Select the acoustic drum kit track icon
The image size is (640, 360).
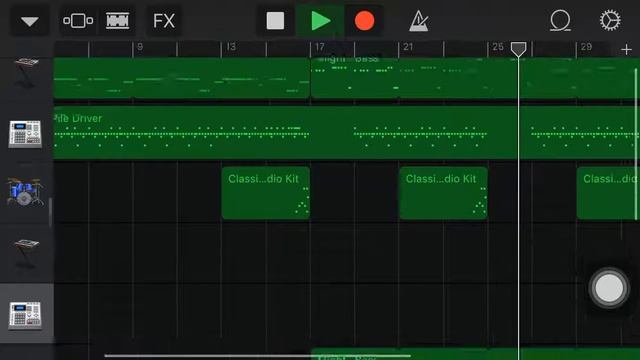click(25, 192)
